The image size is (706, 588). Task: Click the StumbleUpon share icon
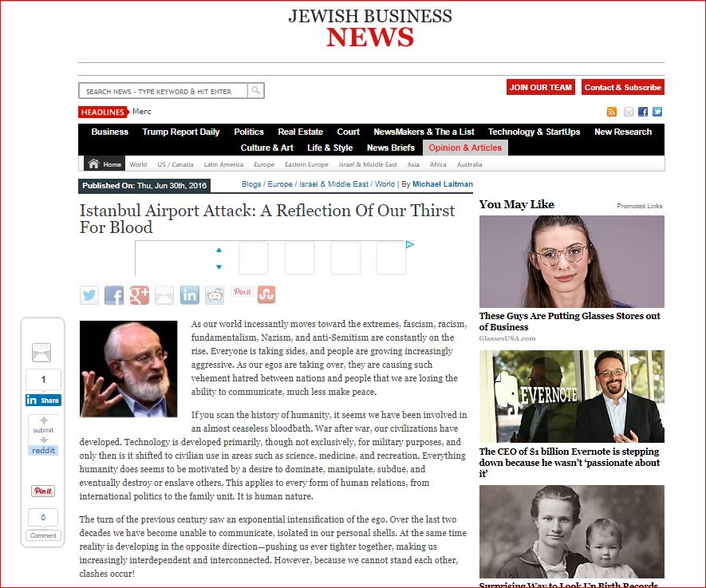point(266,294)
